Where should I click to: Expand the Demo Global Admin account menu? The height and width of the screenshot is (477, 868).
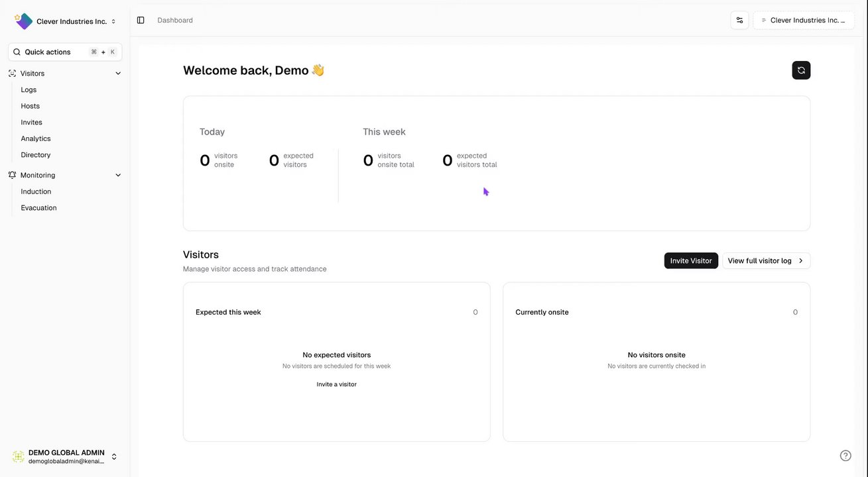click(x=114, y=456)
